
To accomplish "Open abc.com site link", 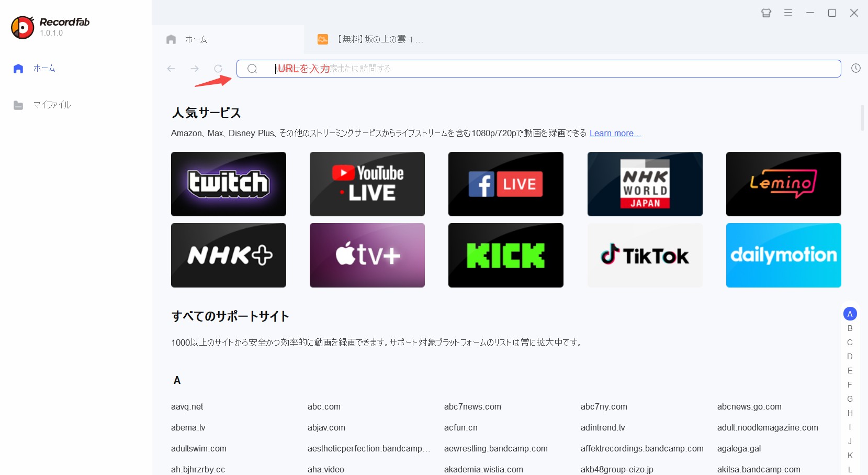I will pyautogui.click(x=324, y=406).
